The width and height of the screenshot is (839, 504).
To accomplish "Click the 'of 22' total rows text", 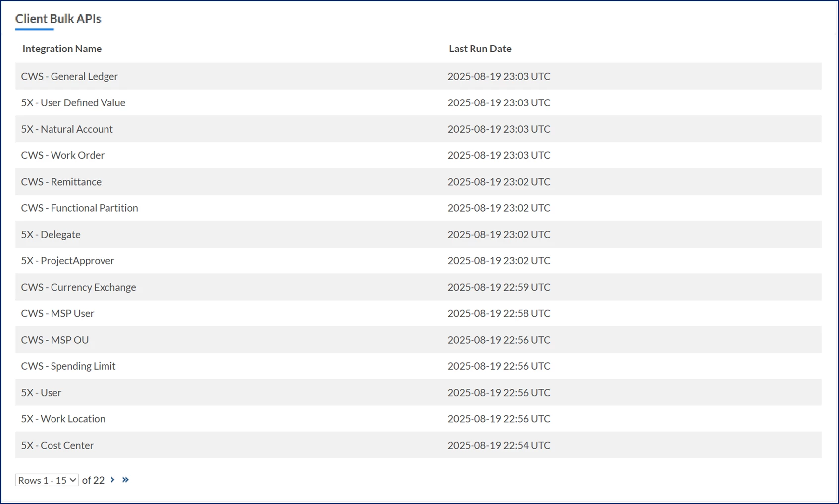I will (x=93, y=480).
